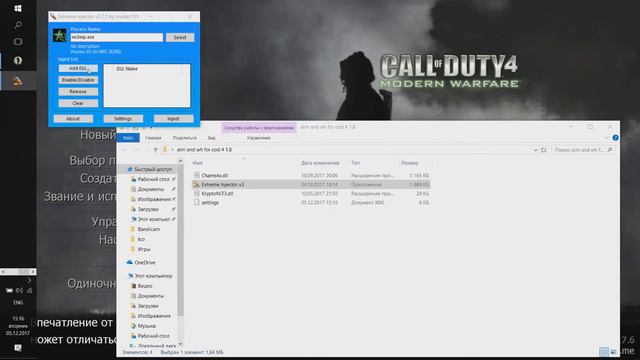
Task: Refresh the Explorer address bar
Action: click(x=544, y=150)
